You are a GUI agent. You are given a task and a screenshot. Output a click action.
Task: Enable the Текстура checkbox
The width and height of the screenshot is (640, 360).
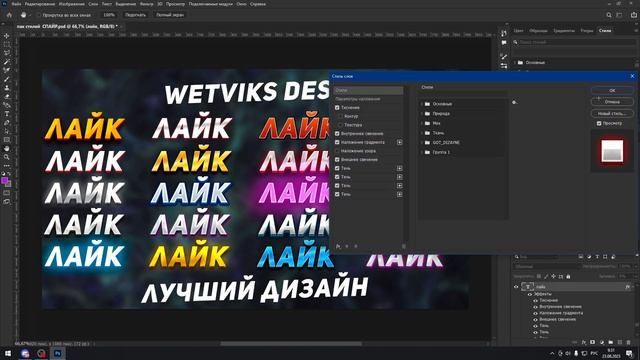click(340, 125)
